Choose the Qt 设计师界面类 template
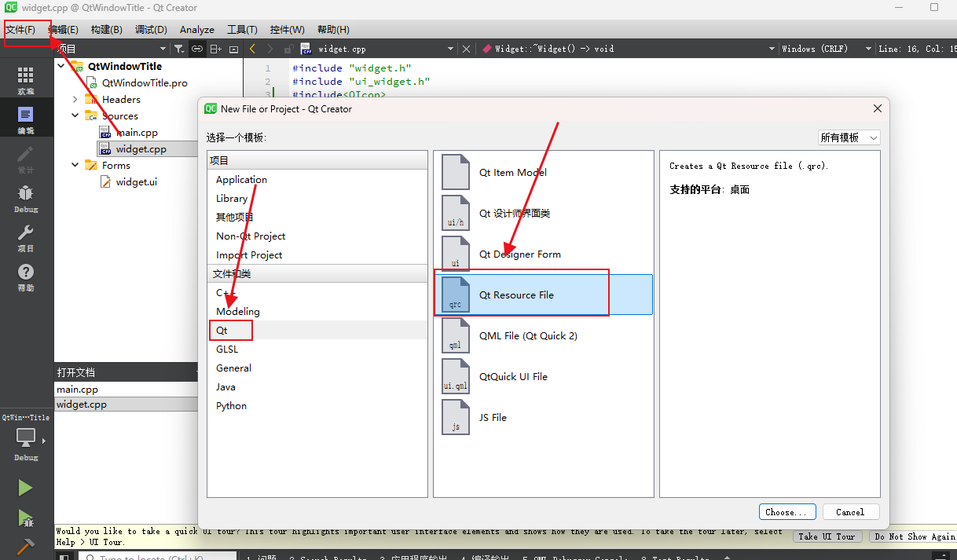957x560 pixels. click(543, 214)
